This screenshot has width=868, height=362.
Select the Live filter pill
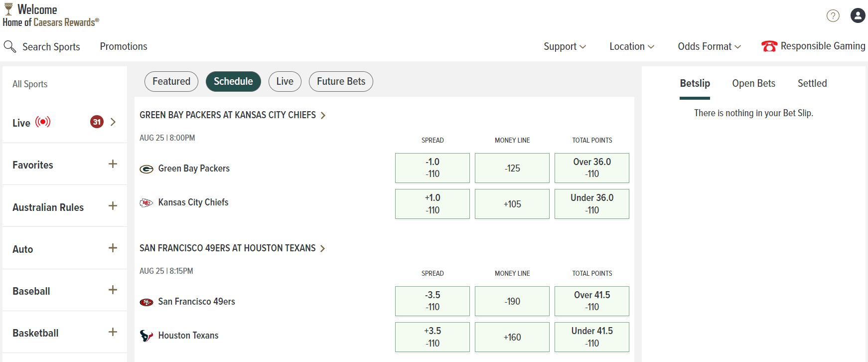coord(285,81)
